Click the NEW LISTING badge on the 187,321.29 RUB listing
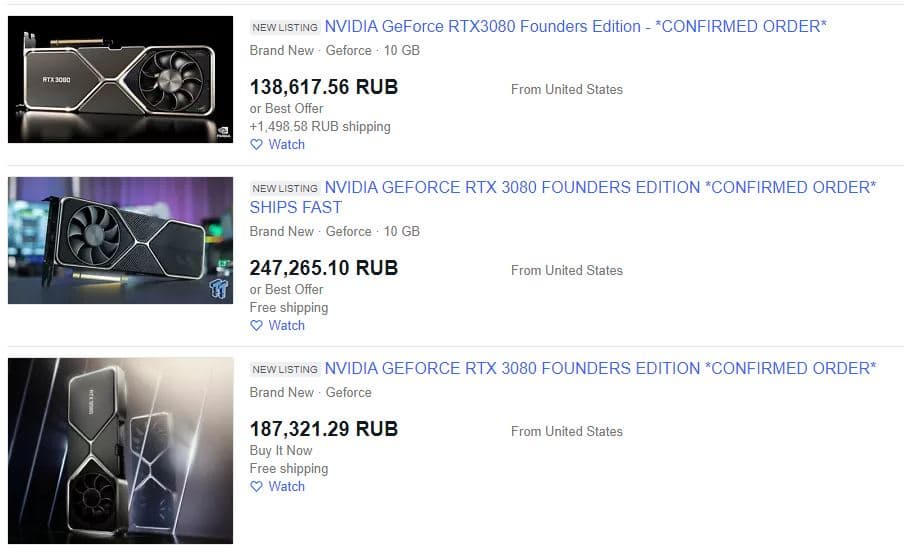Viewport: 904px width, 552px height. tap(285, 370)
